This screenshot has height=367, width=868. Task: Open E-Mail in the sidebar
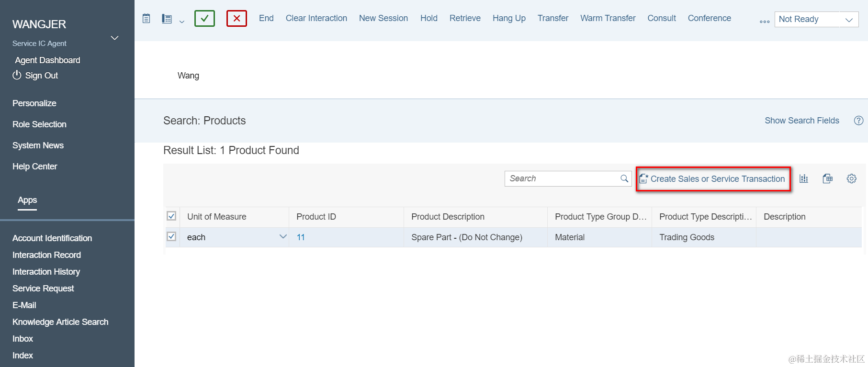click(x=24, y=305)
